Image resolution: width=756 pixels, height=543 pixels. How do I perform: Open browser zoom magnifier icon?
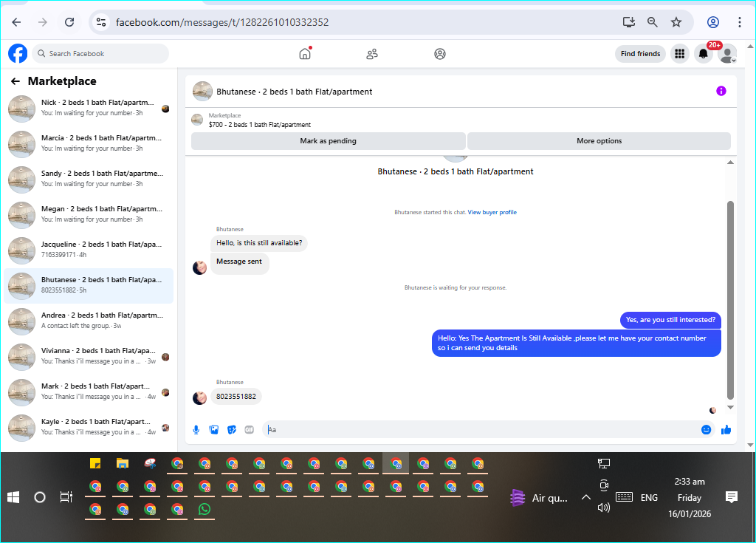pos(653,22)
